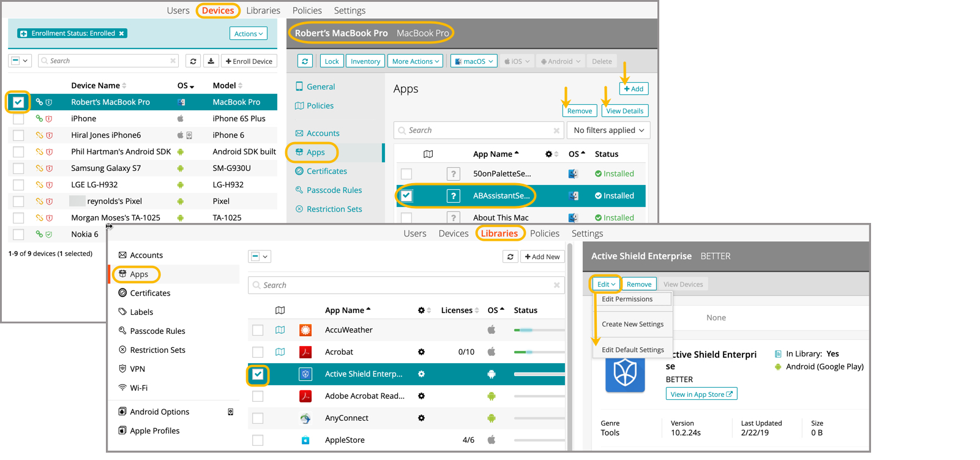Click the gear icon in the Acrobat row

tap(421, 352)
